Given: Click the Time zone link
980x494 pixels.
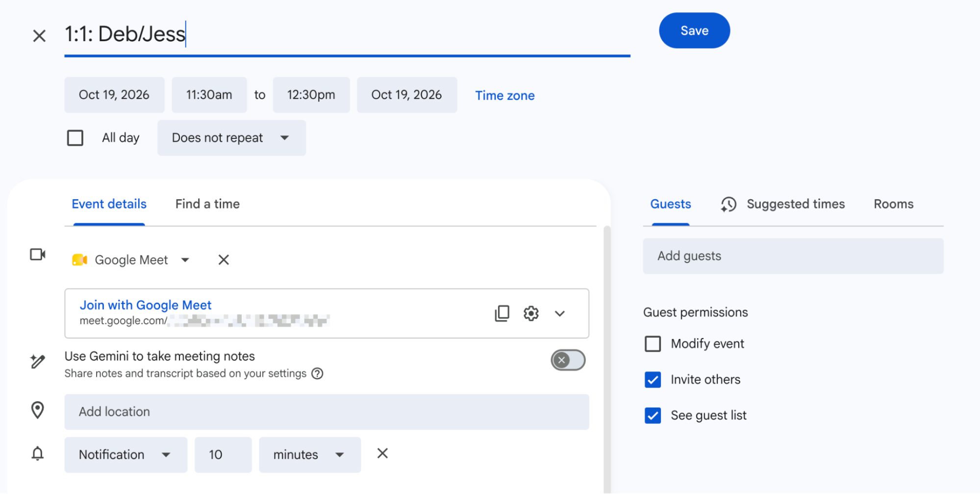Looking at the screenshot, I should [504, 96].
